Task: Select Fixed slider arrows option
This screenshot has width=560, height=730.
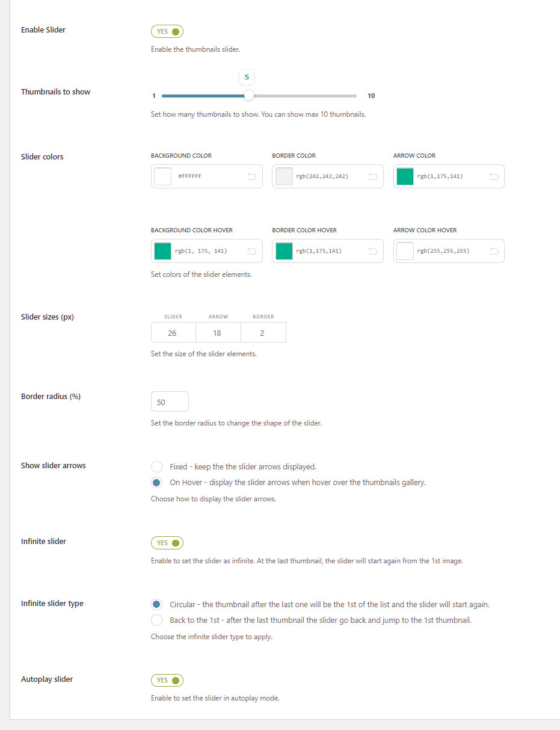Action: pos(157,466)
